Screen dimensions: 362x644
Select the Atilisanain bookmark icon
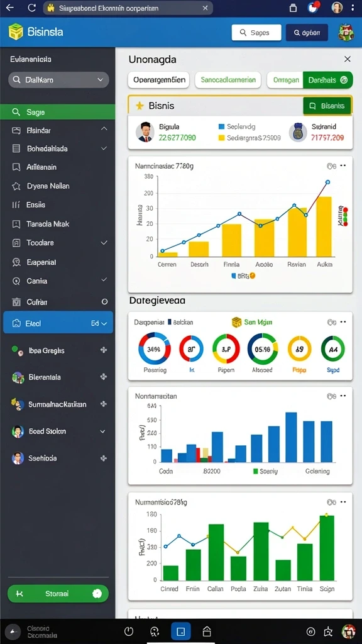point(16,167)
